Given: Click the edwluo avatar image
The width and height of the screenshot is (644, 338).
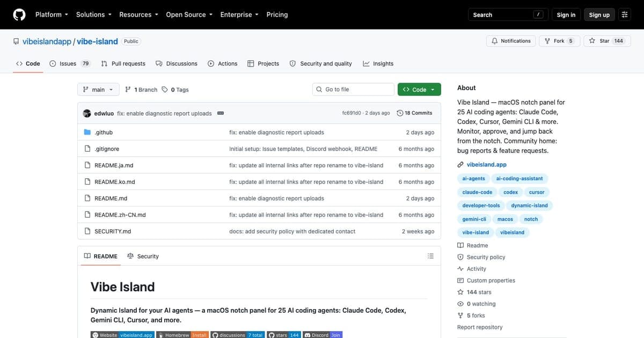Looking at the screenshot, I should click(87, 113).
